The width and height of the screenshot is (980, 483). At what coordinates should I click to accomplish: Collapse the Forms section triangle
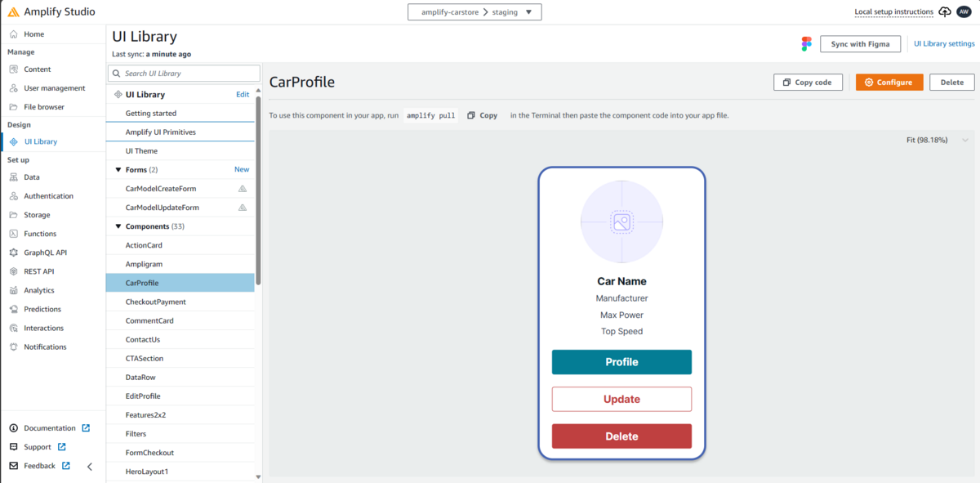(118, 170)
